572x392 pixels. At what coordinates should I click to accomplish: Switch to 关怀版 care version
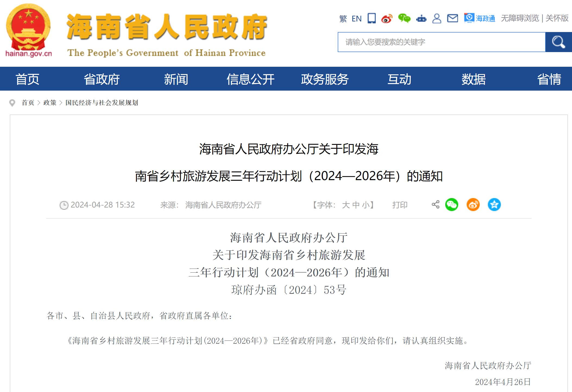[x=557, y=18]
